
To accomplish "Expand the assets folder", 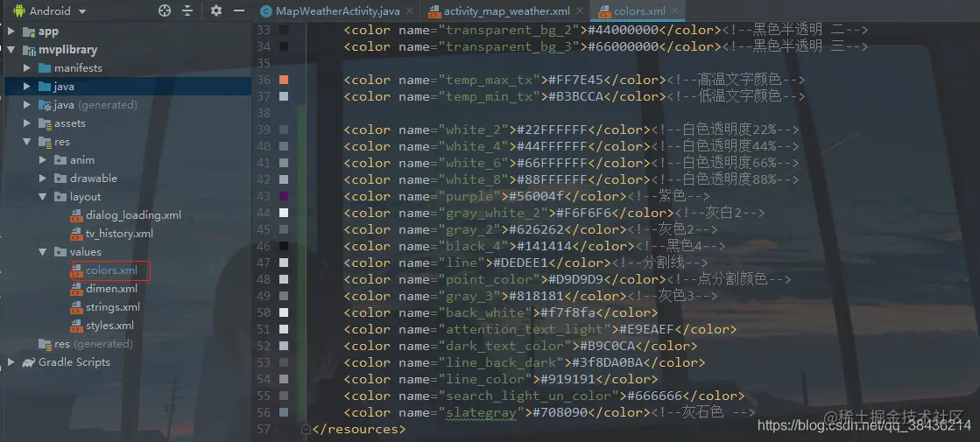I will tap(27, 123).
